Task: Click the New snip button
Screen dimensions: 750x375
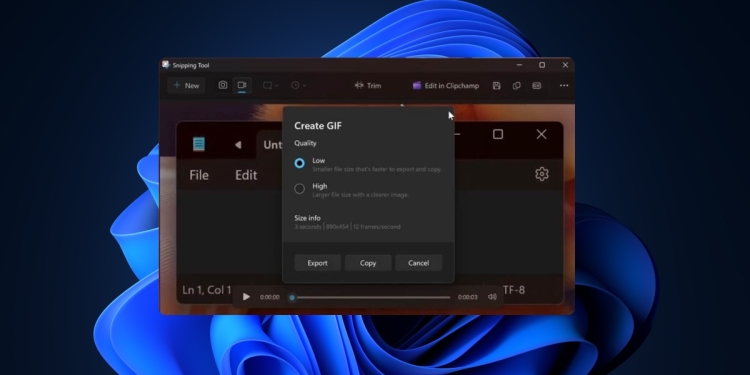Action: tap(186, 86)
